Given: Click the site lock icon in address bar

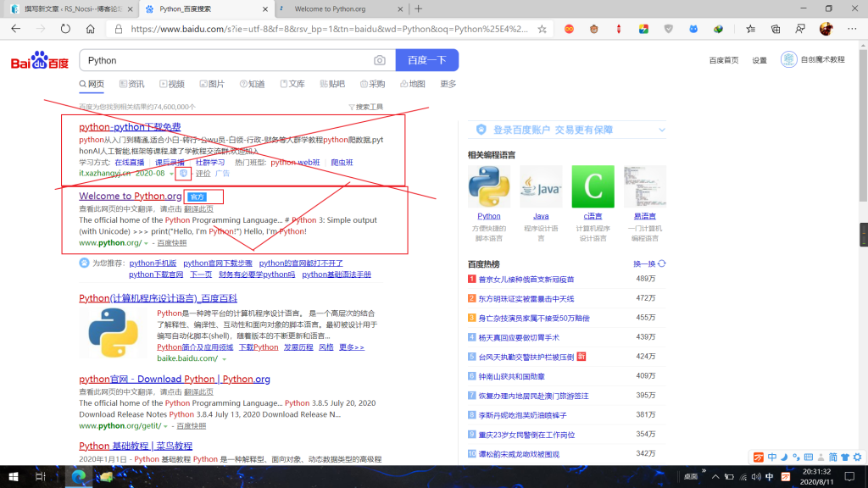Looking at the screenshot, I should 119,29.
